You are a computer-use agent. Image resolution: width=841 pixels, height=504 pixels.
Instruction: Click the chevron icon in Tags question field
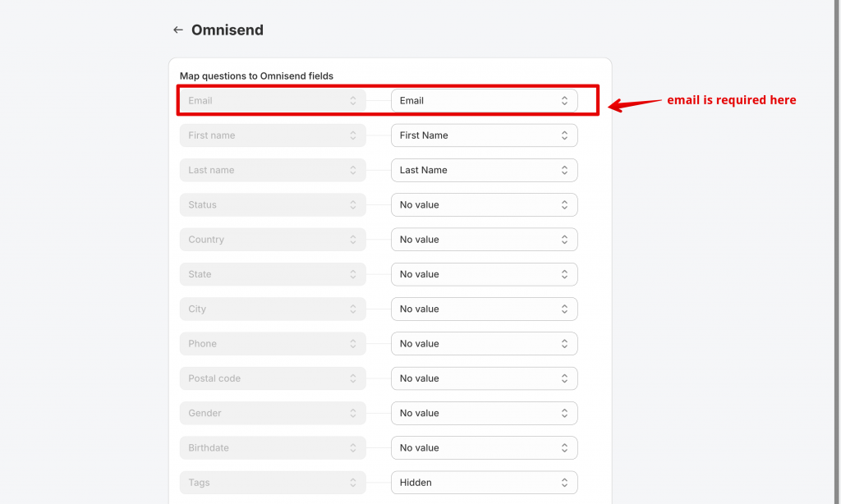tap(353, 483)
